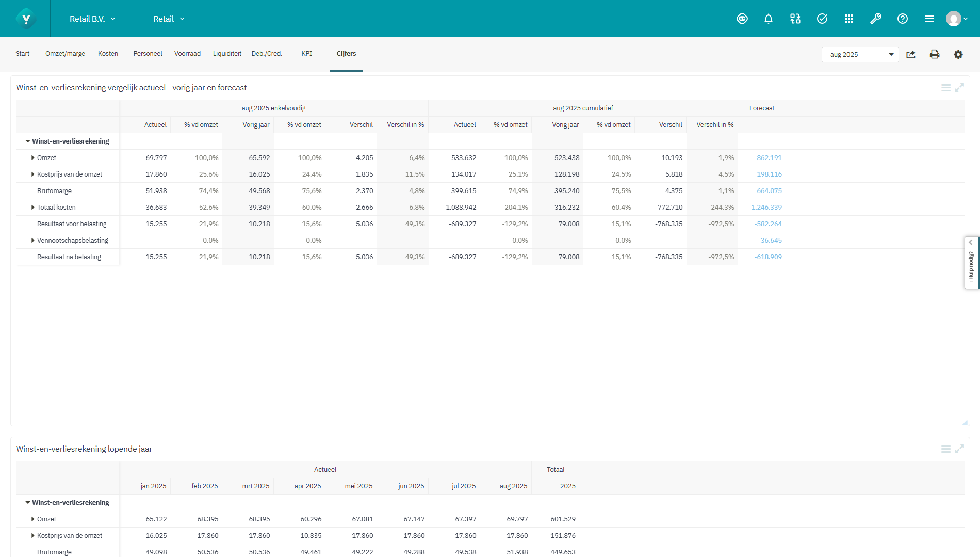Open the eye view icon in header
Image resolution: width=980 pixels, height=557 pixels.
pos(742,19)
